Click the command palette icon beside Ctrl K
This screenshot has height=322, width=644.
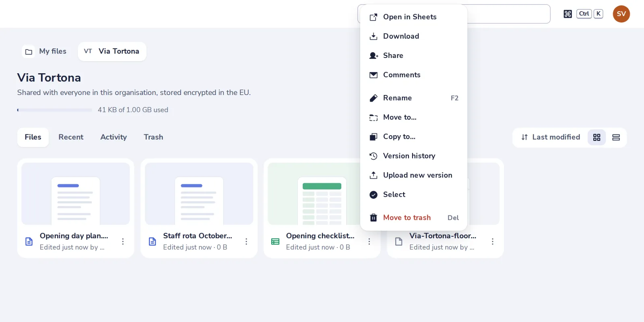click(x=568, y=14)
